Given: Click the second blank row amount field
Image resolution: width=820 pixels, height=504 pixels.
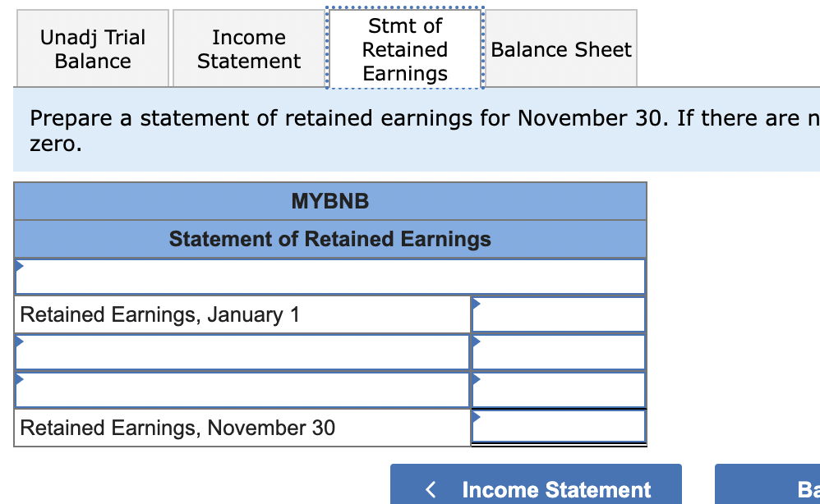Looking at the screenshot, I should tap(559, 390).
